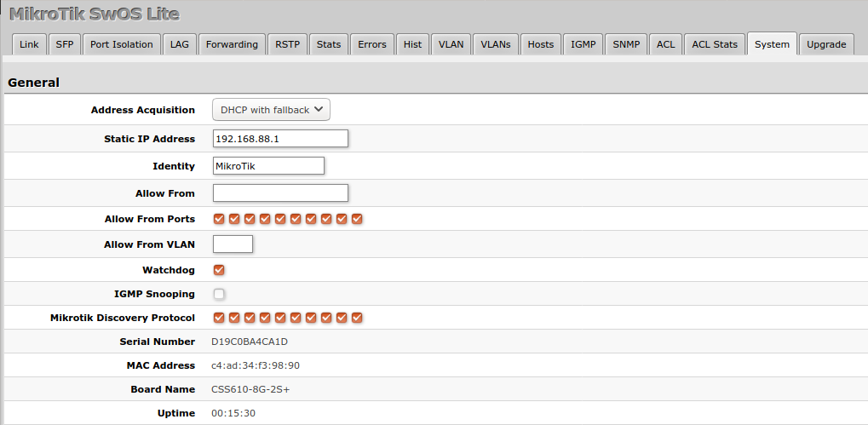
Task: Click the Static IP Address field
Action: point(280,138)
